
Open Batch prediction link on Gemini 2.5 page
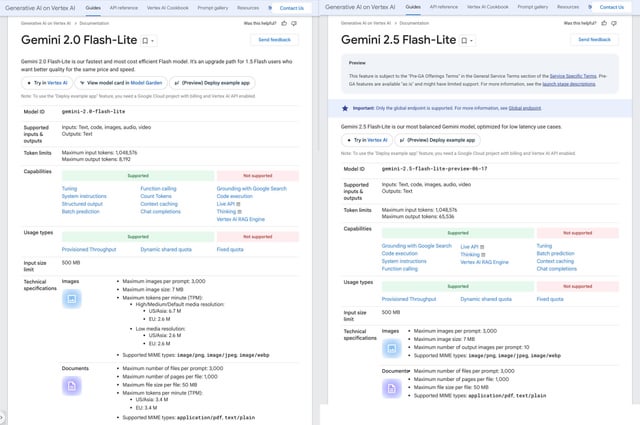[555, 254]
